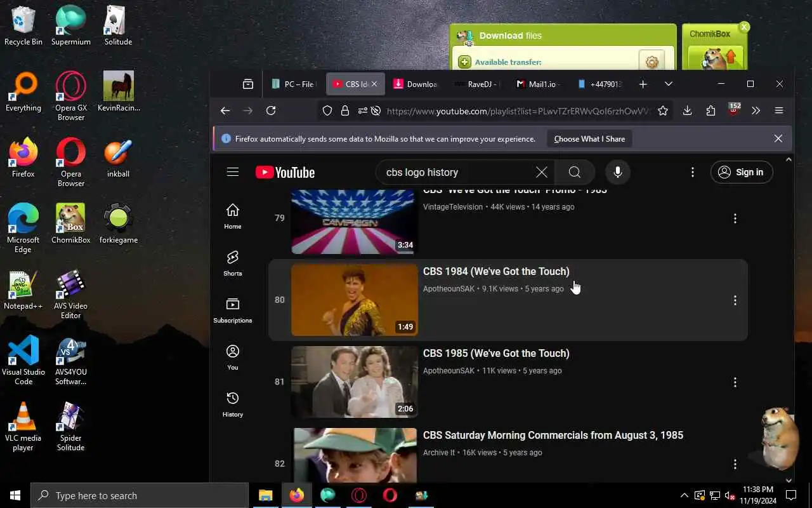Open History in YouTube sidebar

(x=233, y=404)
